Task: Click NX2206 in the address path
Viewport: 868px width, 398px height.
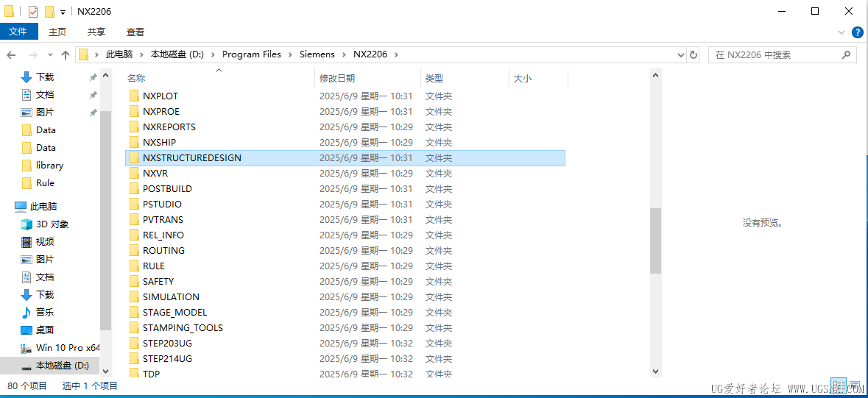Action: 370,54
